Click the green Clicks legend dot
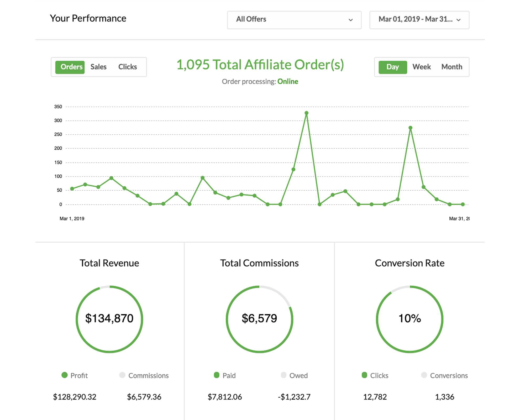 [364, 375]
